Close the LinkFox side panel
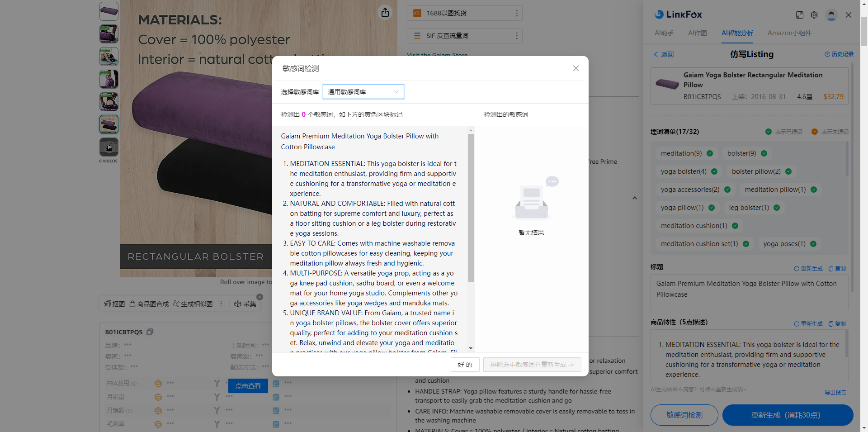868x432 pixels. [849, 15]
